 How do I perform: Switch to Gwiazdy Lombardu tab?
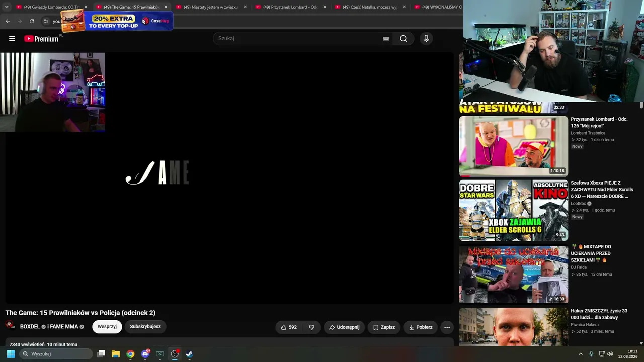[x=52, y=7]
